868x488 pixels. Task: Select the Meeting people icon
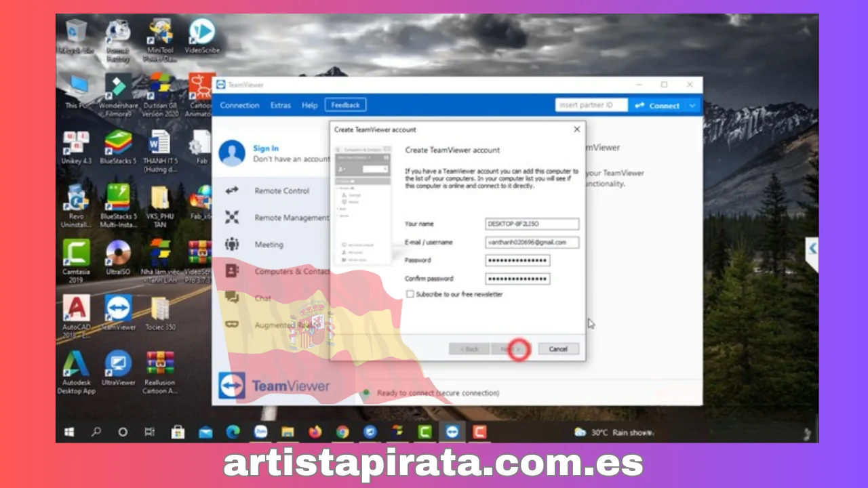(232, 244)
